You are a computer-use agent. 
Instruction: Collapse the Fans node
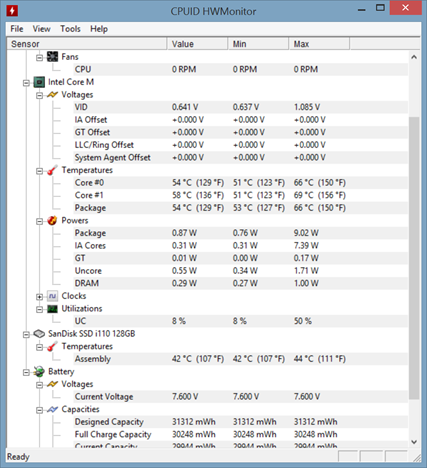(39, 58)
